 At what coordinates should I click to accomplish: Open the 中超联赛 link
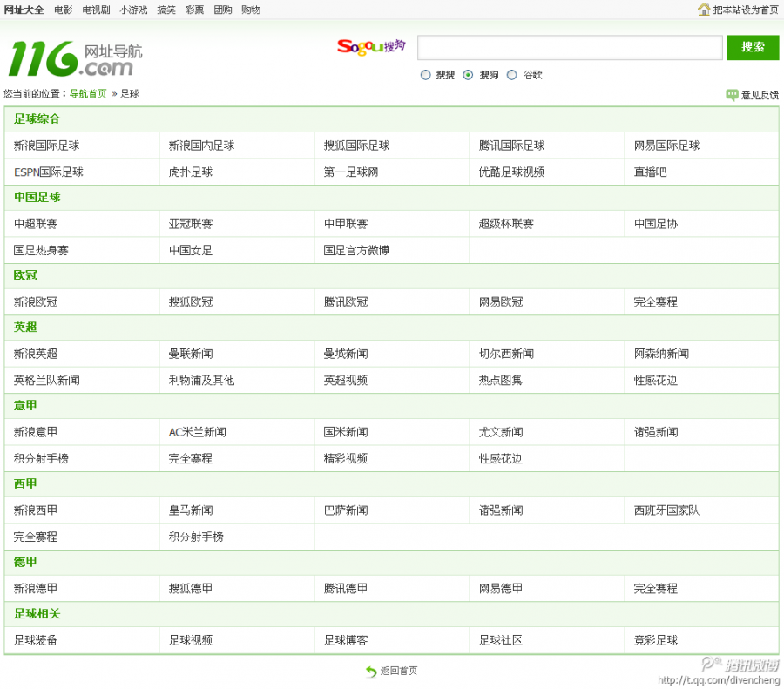36,224
